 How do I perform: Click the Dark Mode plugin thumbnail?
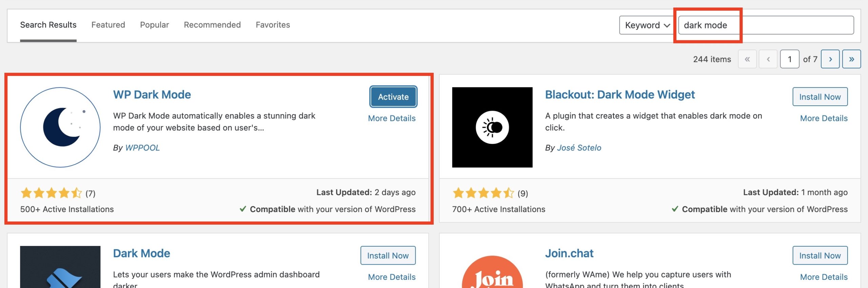[60, 267]
